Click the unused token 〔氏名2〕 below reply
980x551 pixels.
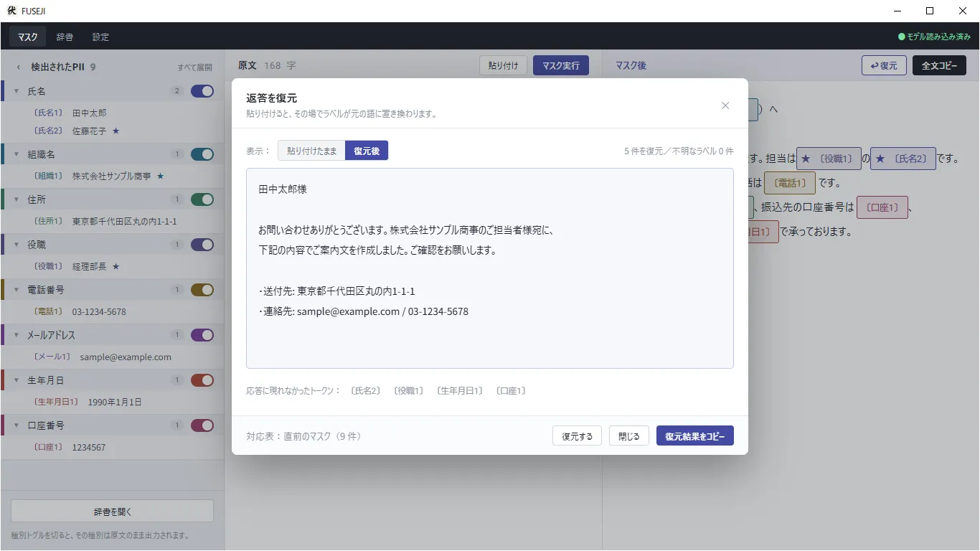365,391
